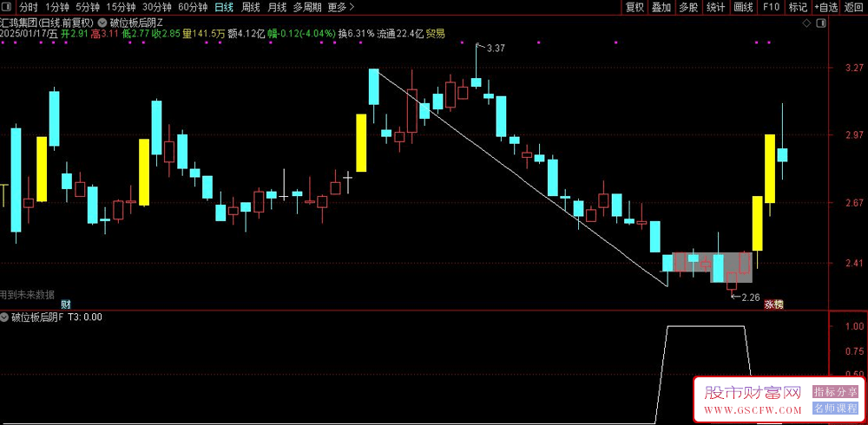Click the 叠加 overlay button
868x425 pixels.
(x=661, y=7)
